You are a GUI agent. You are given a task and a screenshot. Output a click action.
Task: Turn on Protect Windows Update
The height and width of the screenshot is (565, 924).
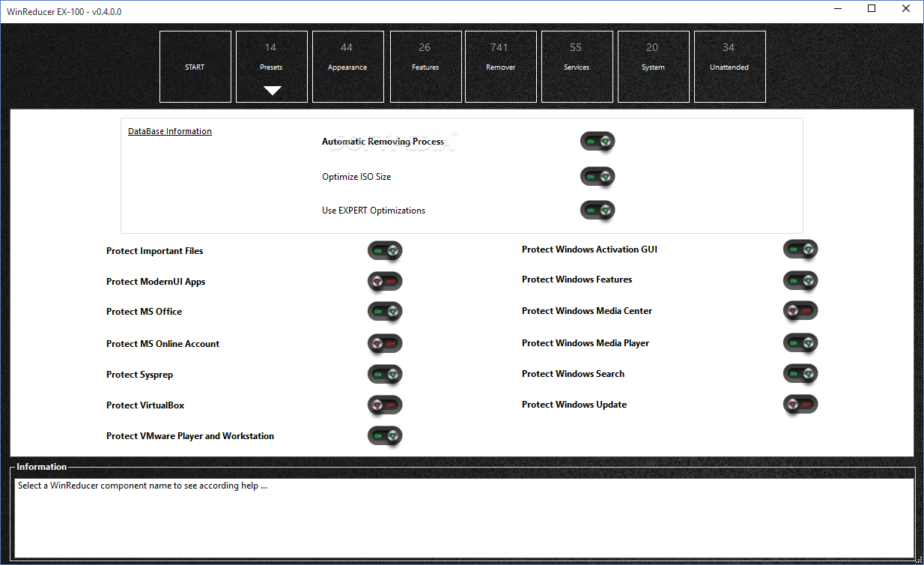800,405
